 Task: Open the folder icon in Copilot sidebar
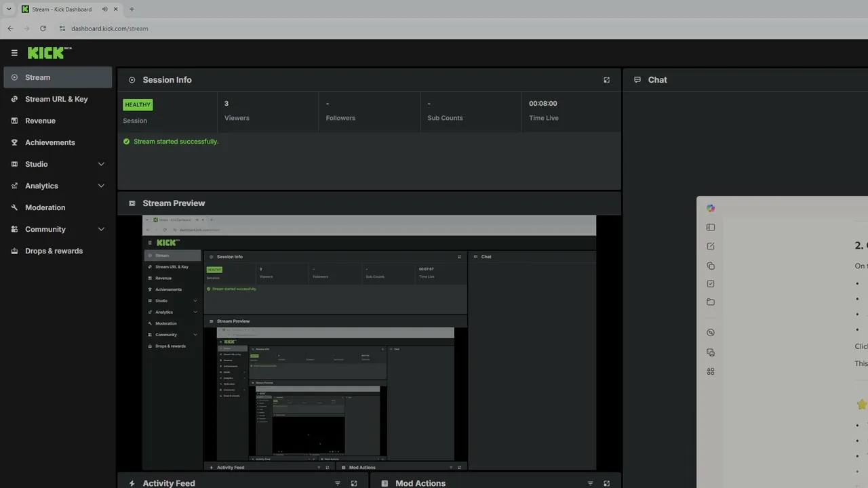711,302
